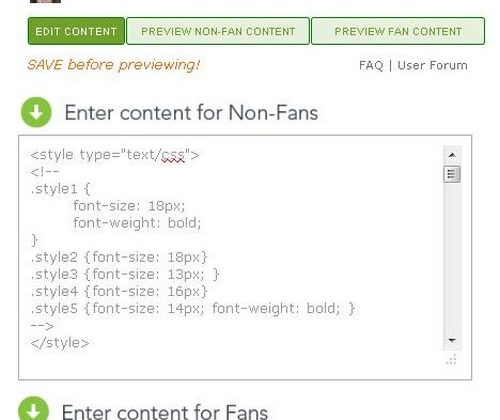Click the green arrow icon beside Non-Fans heading
Viewport: 500px width, 420px height.
point(36,112)
